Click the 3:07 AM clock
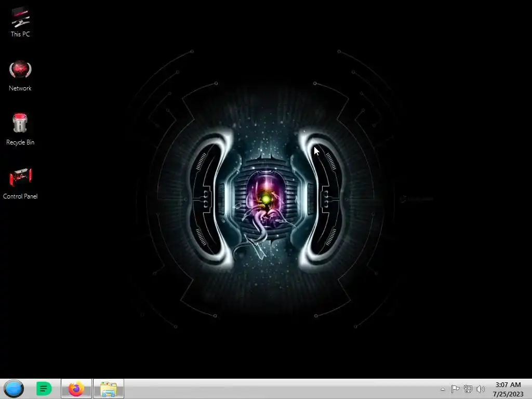This screenshot has height=399, width=532. (508, 385)
